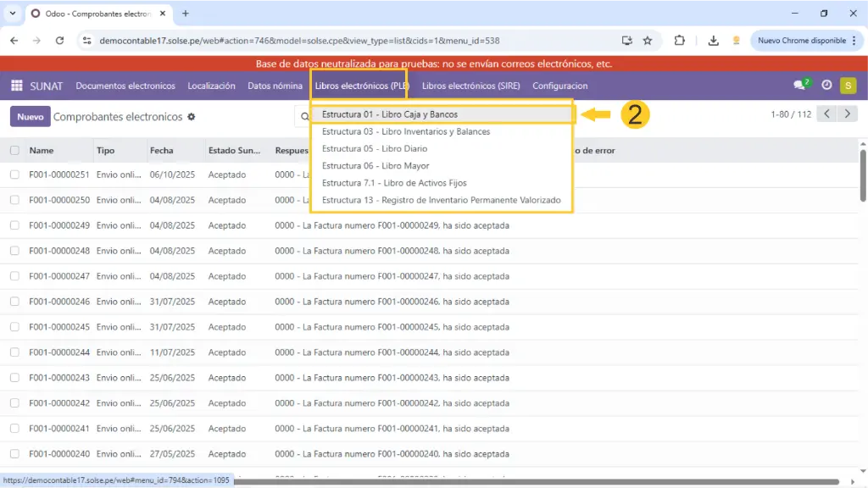Click Nuevo Chrome disponible update button
The image size is (868, 488).
point(801,40)
